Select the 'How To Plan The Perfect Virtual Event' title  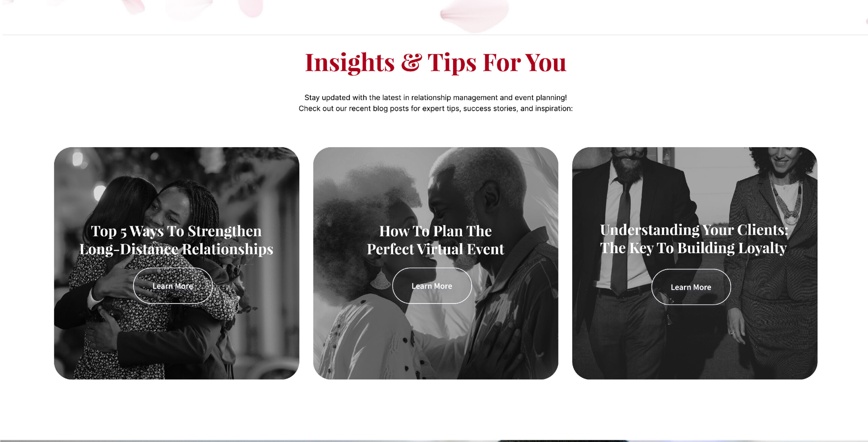coord(435,240)
